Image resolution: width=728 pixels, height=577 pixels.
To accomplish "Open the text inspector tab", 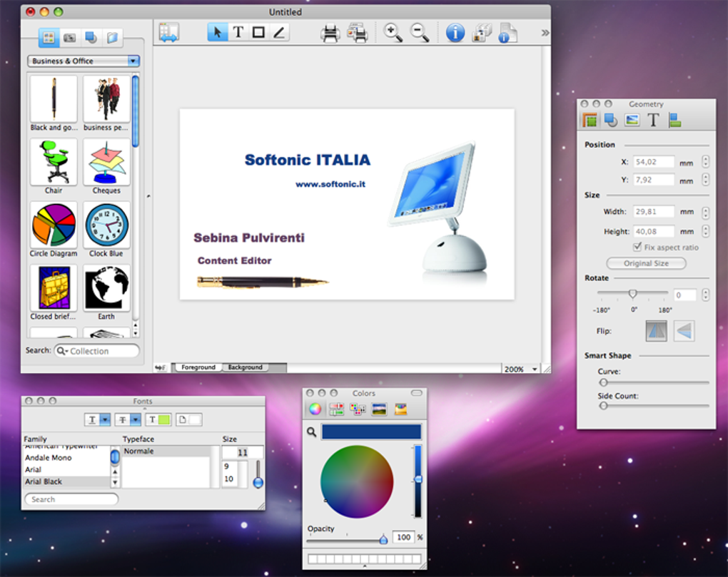I will tap(653, 121).
